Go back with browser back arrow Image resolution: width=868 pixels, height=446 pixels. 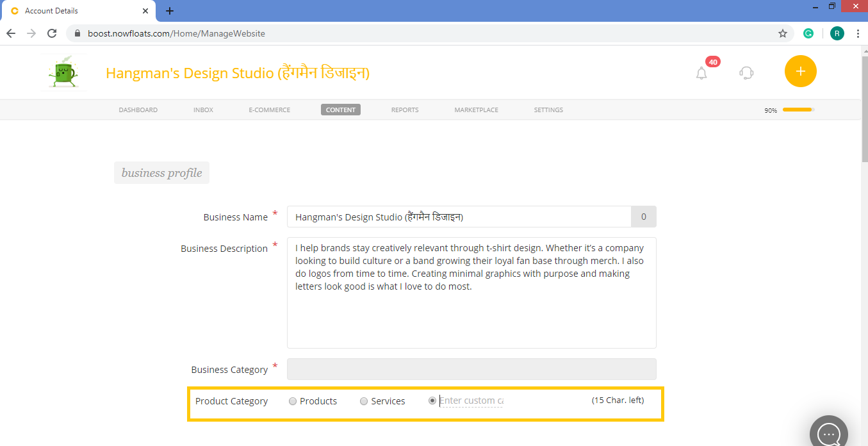click(x=11, y=33)
